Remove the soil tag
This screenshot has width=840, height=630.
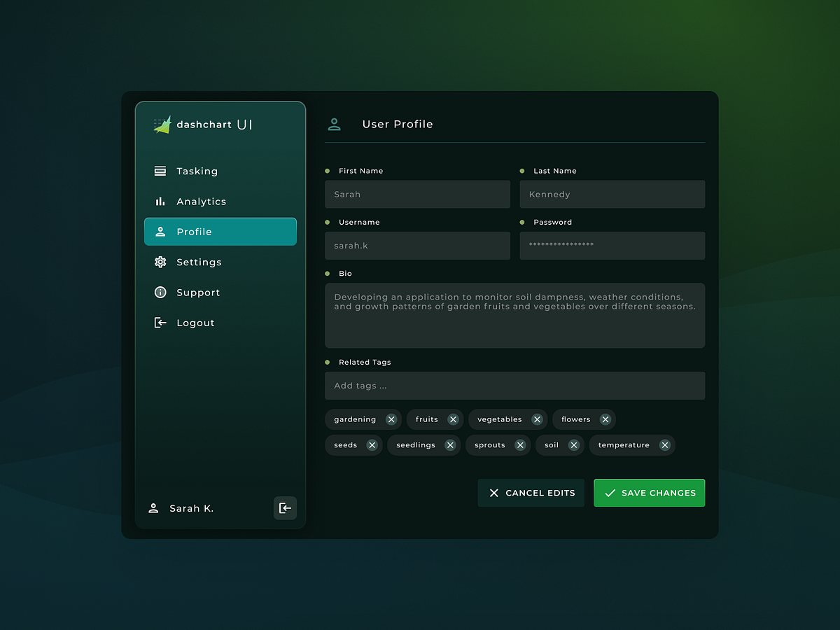(x=573, y=444)
